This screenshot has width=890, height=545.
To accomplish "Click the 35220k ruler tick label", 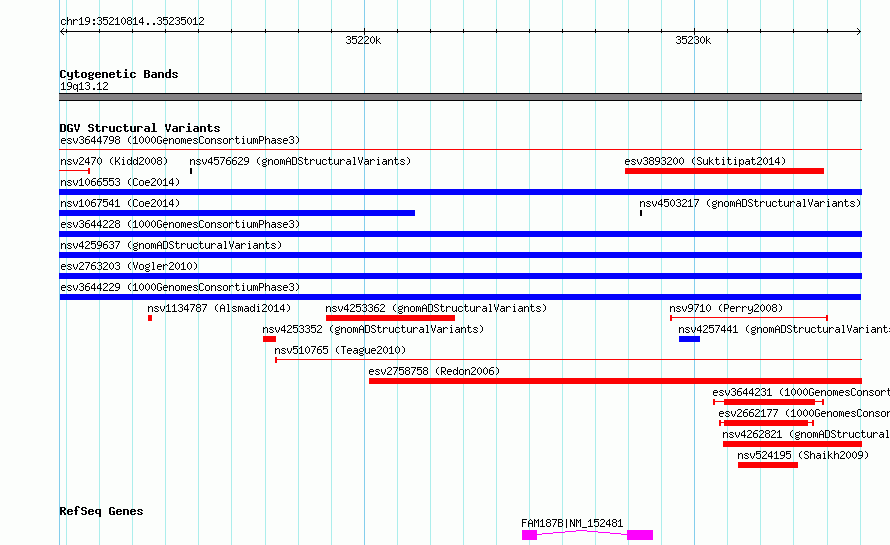I will 363,40.
